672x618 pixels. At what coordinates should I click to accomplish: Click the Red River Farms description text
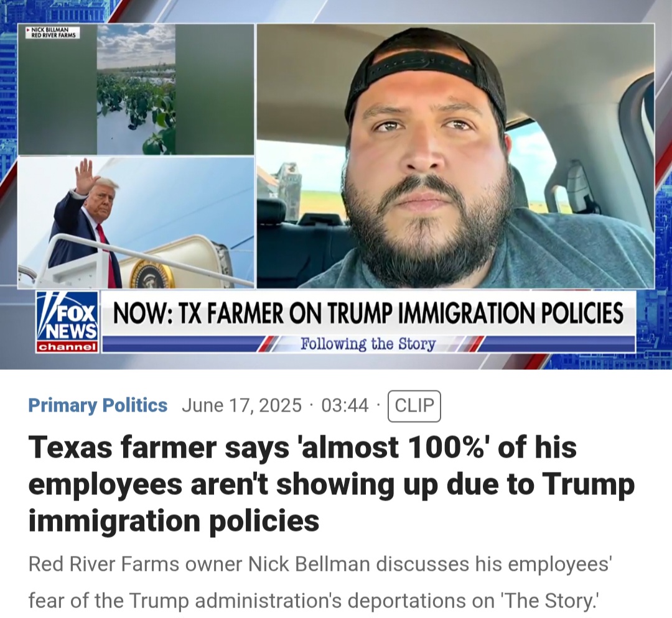pos(320,583)
